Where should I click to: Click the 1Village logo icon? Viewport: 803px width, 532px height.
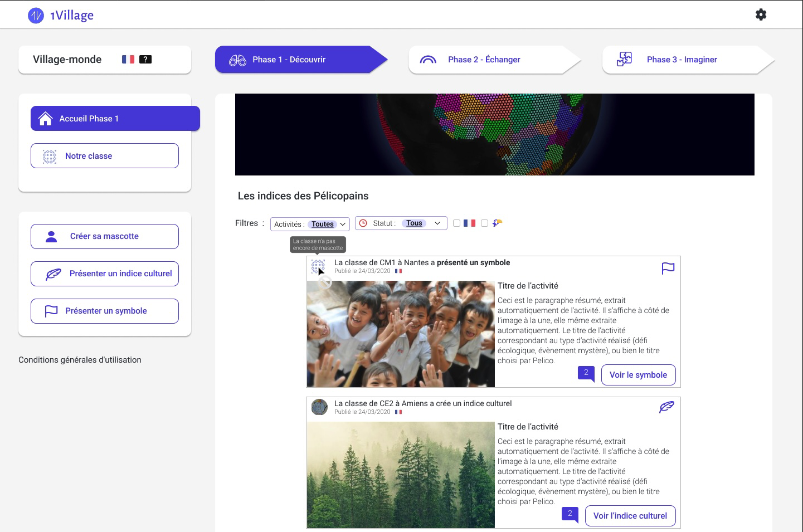(36, 15)
